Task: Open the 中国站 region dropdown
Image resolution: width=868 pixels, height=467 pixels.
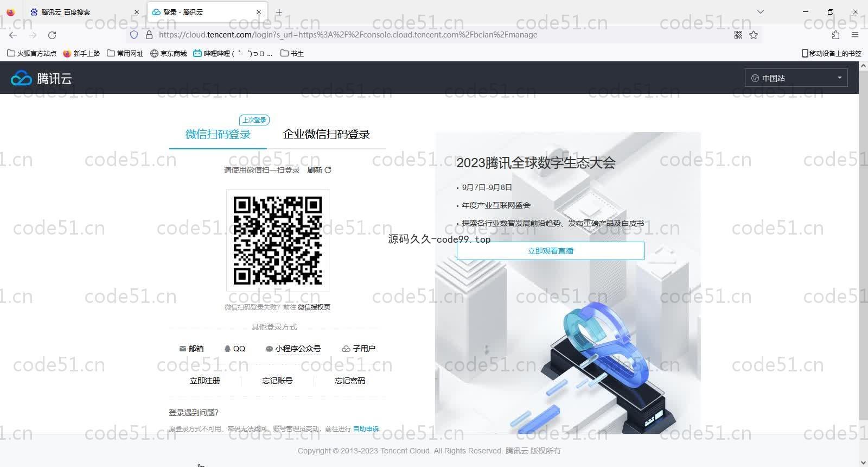Action: click(x=796, y=78)
